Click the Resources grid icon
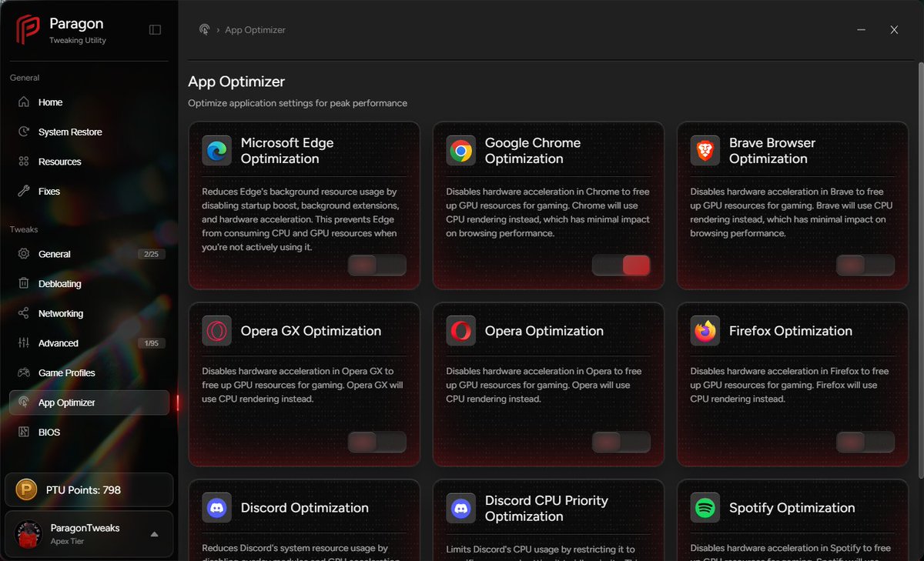 coord(24,162)
